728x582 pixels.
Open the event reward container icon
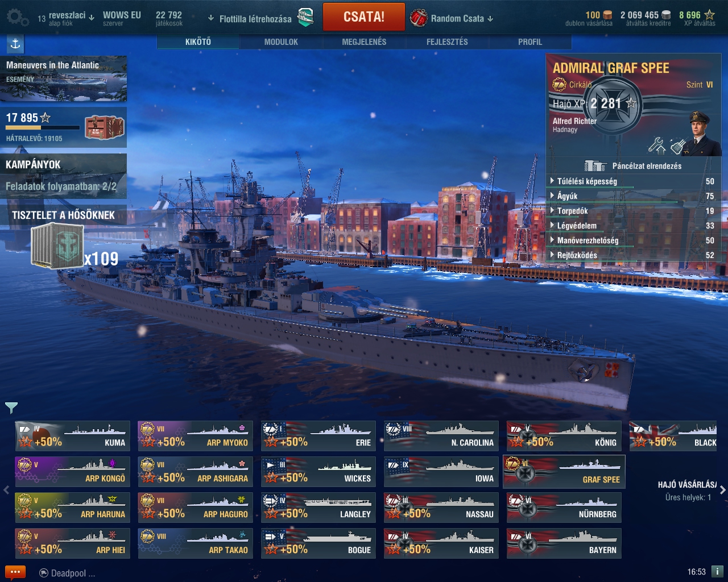pos(105,127)
